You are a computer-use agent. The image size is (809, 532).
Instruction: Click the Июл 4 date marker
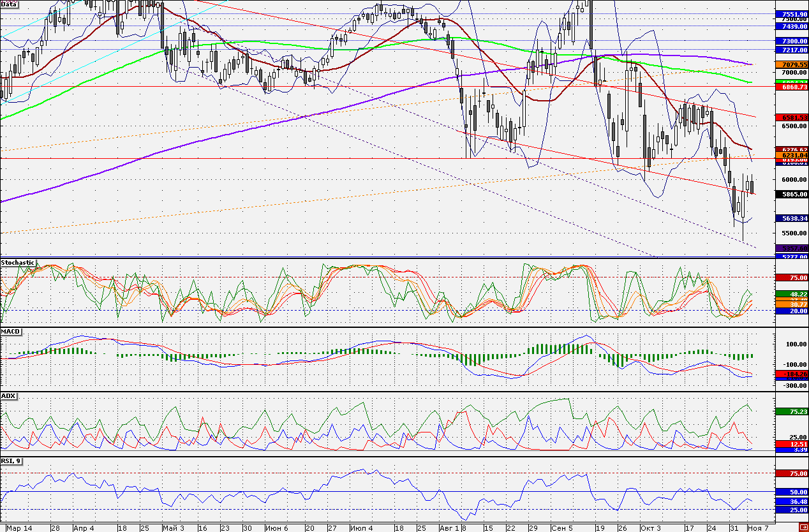(360, 528)
